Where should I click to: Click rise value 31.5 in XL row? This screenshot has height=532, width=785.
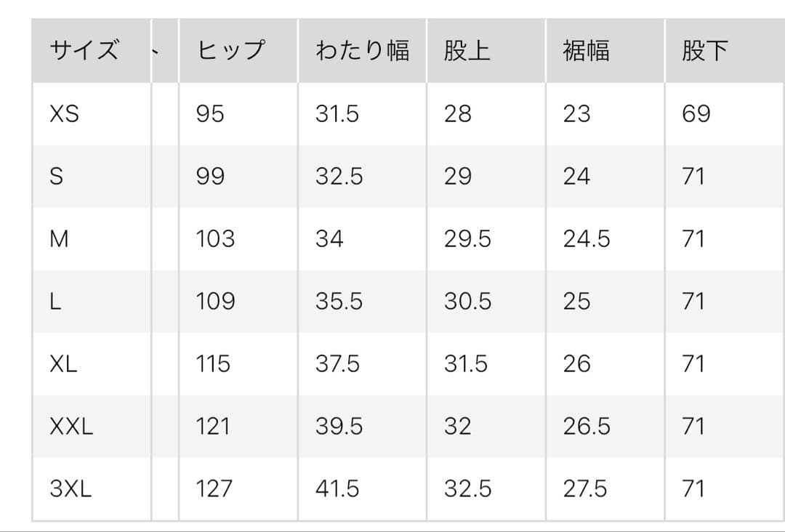click(x=466, y=364)
